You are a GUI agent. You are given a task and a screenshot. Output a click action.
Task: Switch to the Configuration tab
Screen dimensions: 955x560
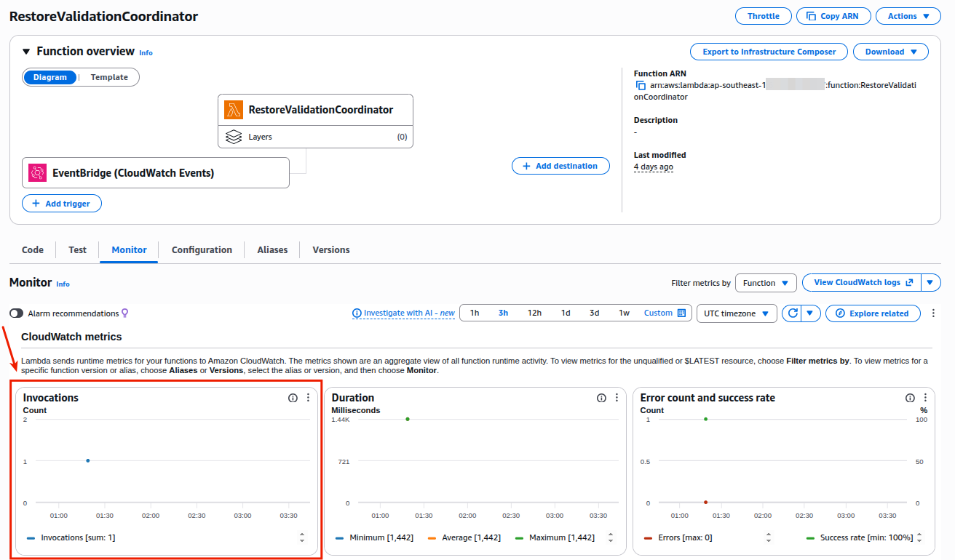[202, 249]
